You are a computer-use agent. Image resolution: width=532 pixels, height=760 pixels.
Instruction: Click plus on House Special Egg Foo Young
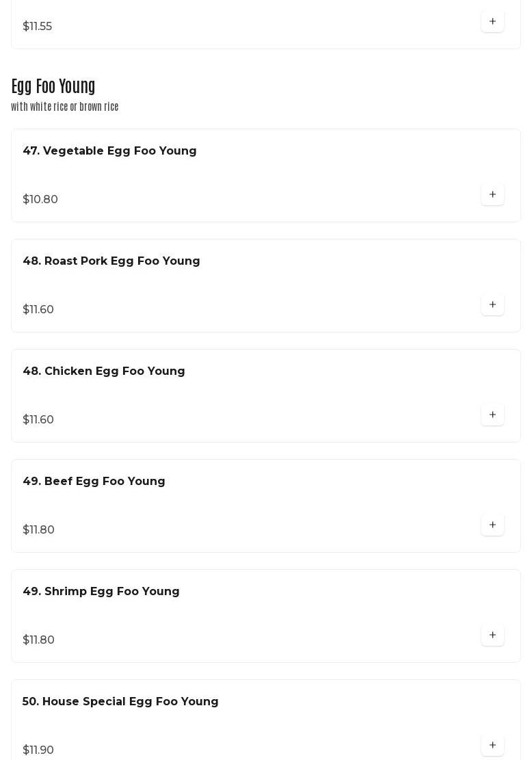[492, 745]
